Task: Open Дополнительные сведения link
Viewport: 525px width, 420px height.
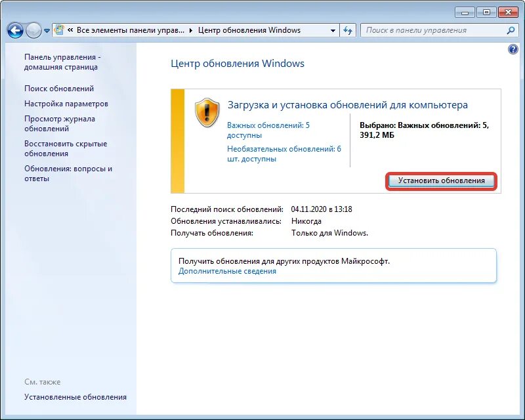Action: pyautogui.click(x=227, y=271)
